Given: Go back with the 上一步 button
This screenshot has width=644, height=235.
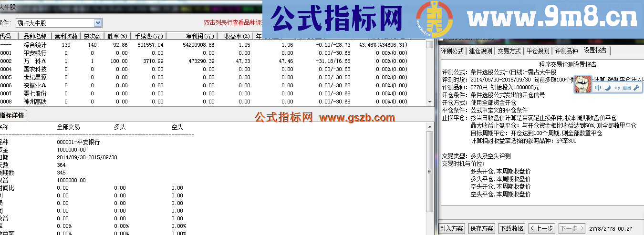Looking at the screenshot, I should pyautogui.click(x=541, y=228).
